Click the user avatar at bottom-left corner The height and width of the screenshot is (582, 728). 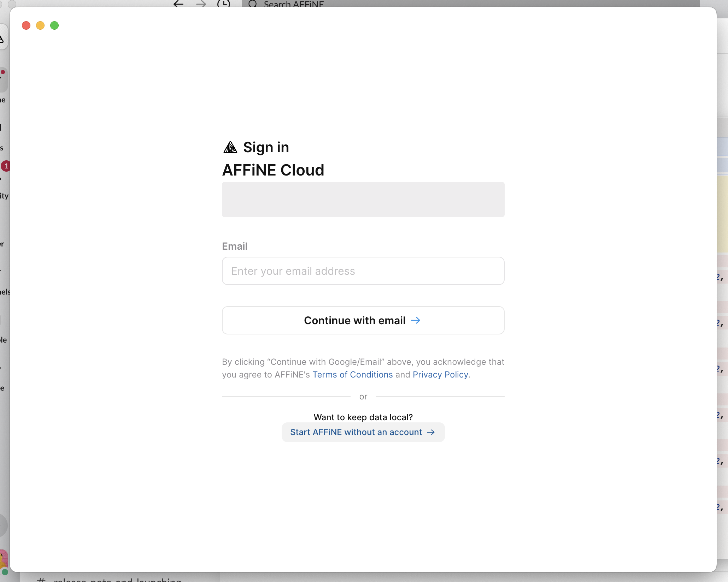(4, 561)
